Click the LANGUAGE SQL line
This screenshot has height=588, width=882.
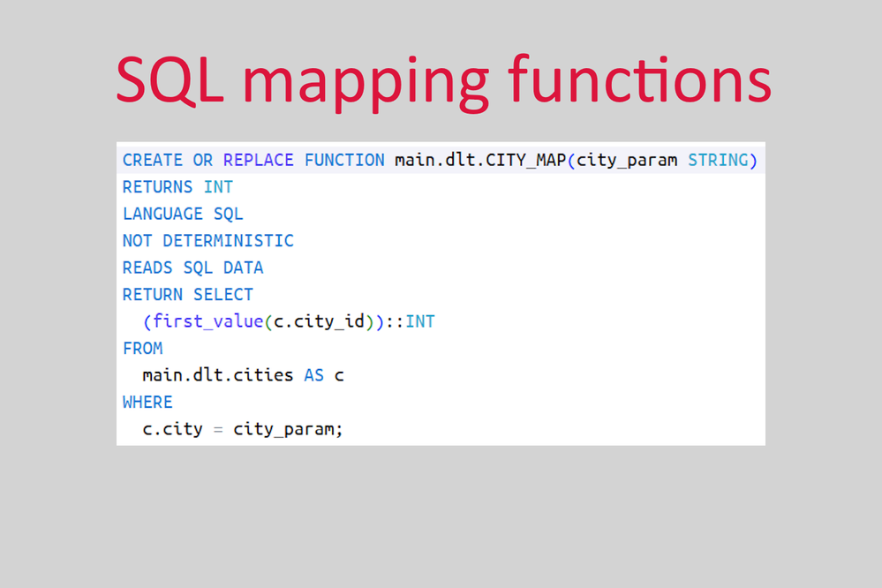click(x=183, y=214)
